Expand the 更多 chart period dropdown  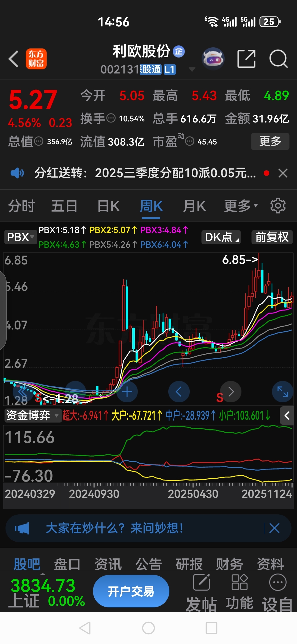(x=241, y=206)
